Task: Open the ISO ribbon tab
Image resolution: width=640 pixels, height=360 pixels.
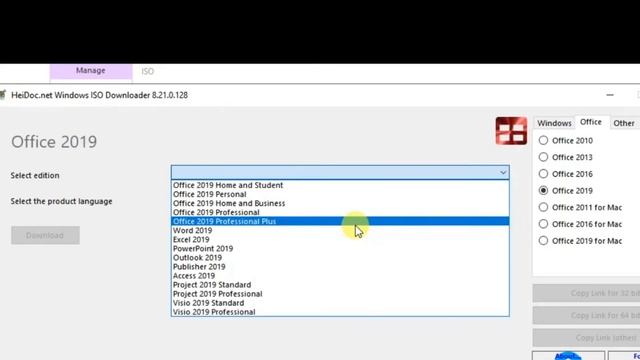Action: 147,71
